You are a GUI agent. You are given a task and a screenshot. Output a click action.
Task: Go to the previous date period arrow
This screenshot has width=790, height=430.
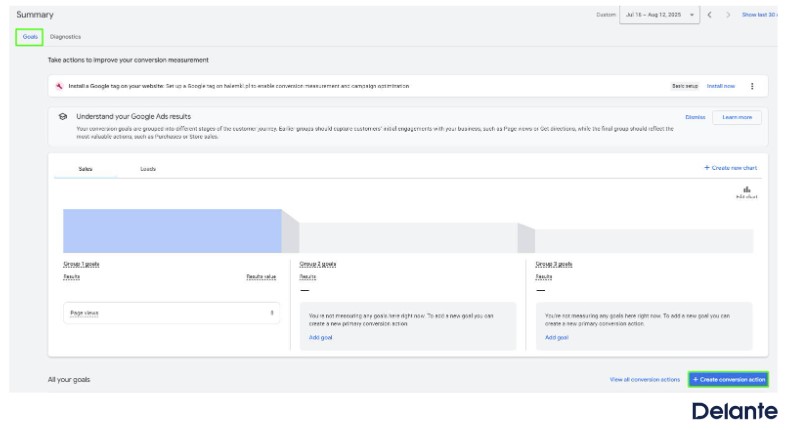[x=709, y=15]
